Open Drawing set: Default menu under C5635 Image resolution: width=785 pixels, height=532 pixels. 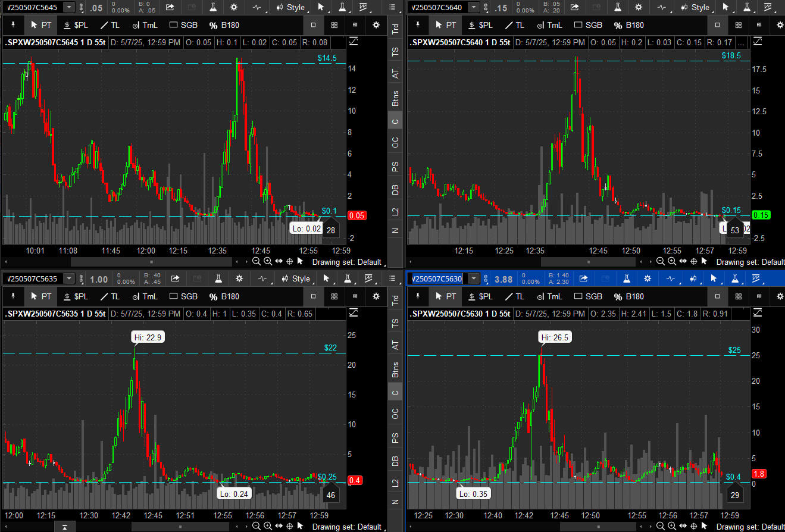(346, 526)
